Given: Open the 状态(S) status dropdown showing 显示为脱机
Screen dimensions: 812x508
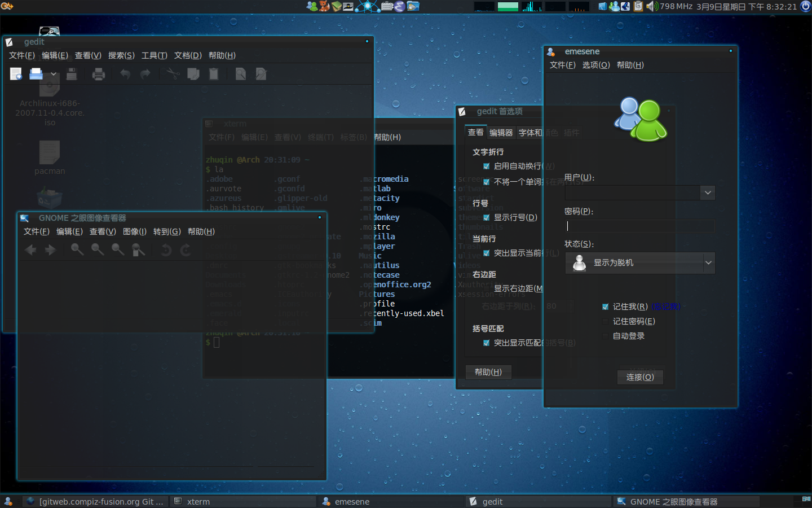Looking at the screenshot, I should (640, 263).
